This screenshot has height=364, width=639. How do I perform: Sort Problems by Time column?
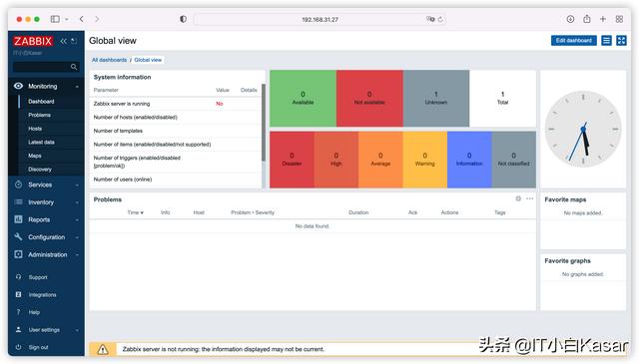coord(136,212)
